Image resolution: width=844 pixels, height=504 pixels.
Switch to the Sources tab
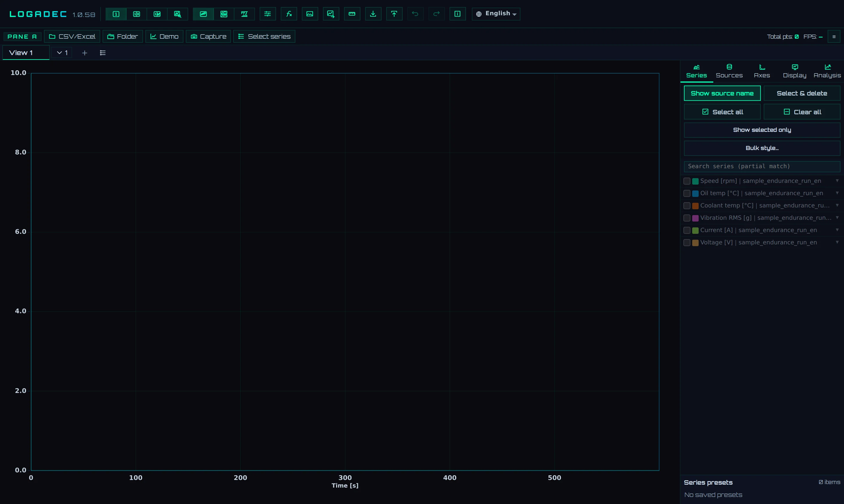click(x=729, y=71)
